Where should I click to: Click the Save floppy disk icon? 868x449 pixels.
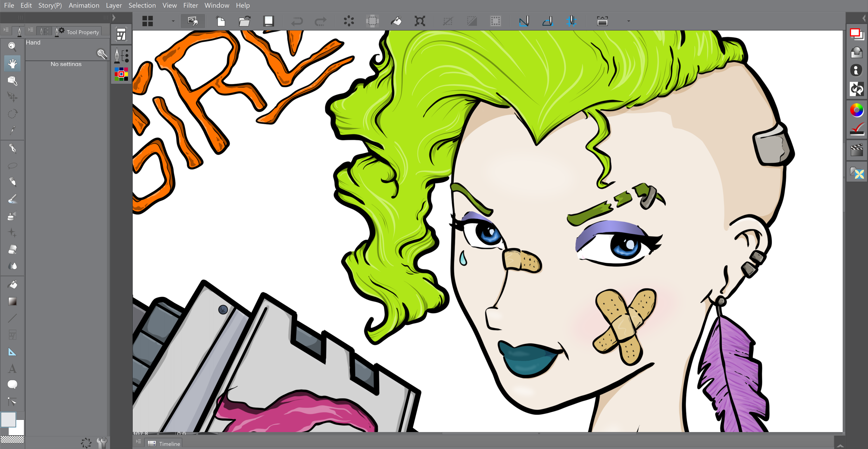tap(268, 21)
